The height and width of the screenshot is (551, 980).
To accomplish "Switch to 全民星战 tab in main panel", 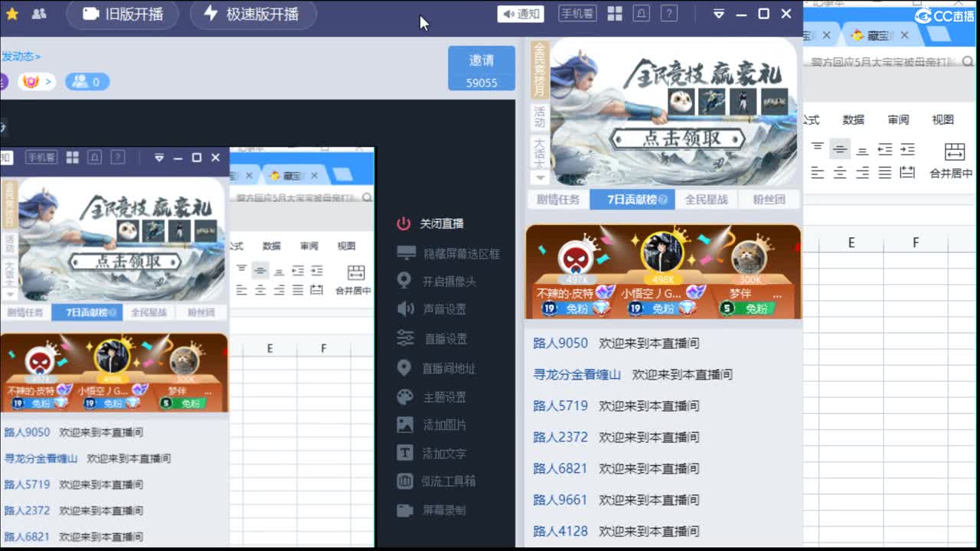I will pyautogui.click(x=706, y=200).
